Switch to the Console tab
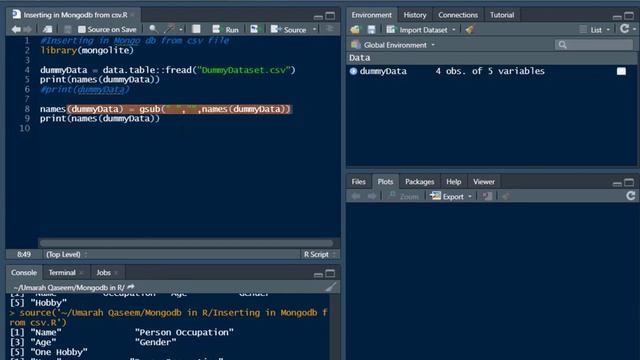This screenshot has height=360, width=640. point(24,273)
